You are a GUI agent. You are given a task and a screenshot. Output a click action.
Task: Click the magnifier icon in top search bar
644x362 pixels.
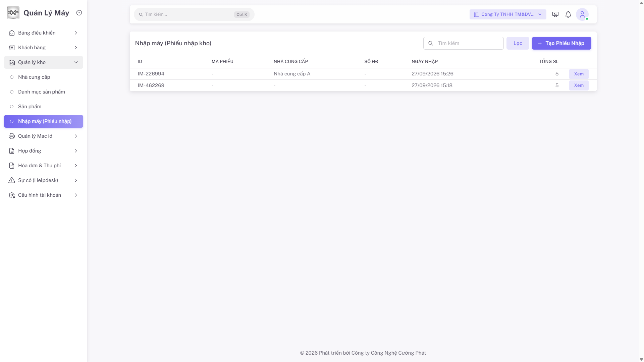click(x=141, y=14)
